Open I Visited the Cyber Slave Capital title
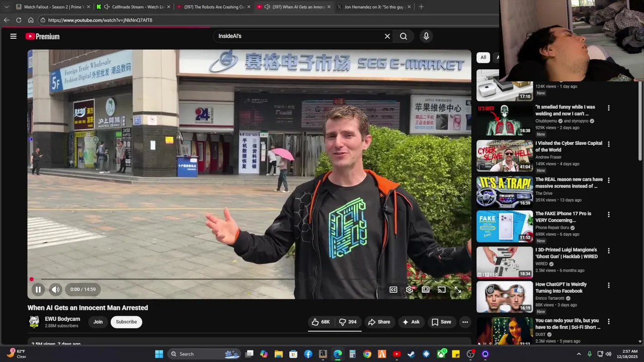 point(569,146)
